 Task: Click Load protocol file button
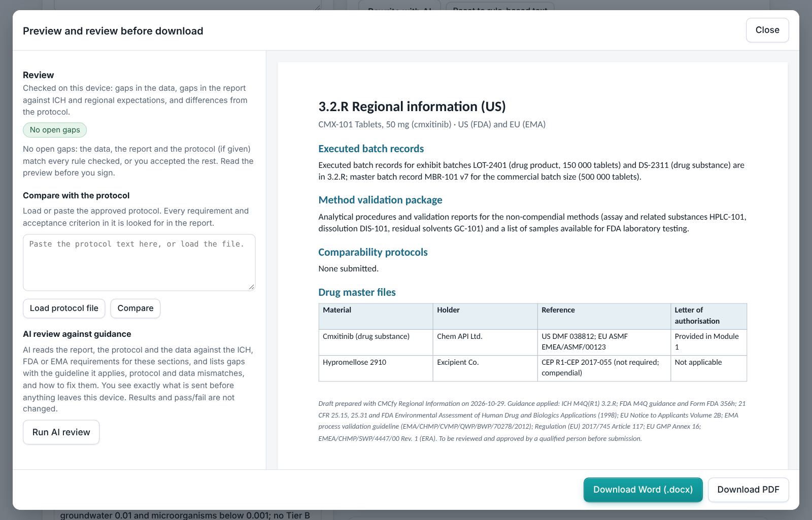click(x=64, y=308)
